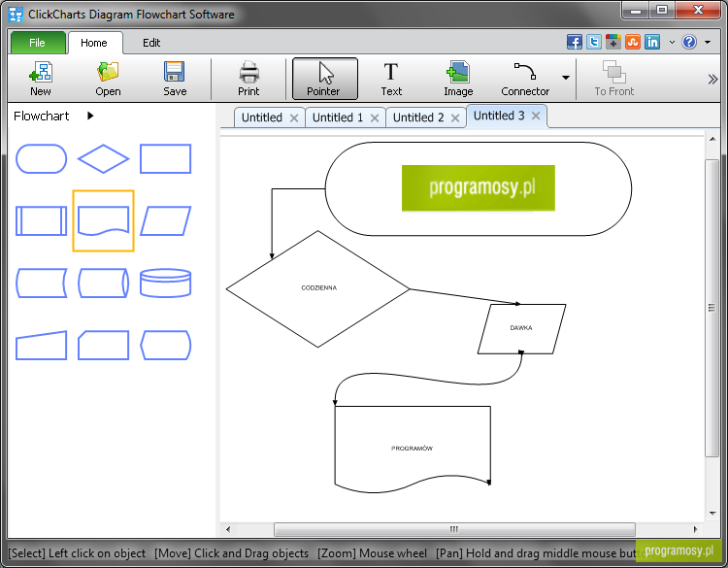
Task: Click the vertical scrollbar thumb
Action: click(711, 308)
